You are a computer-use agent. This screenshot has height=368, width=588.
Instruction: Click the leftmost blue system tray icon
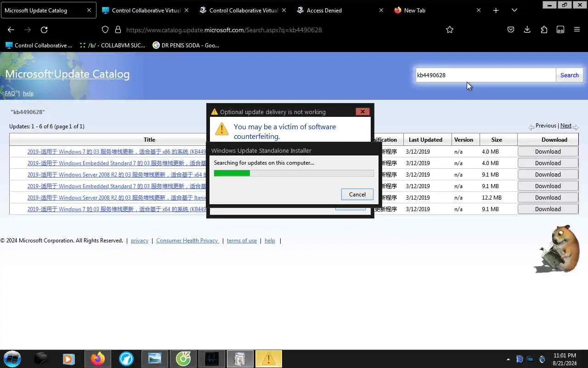[520, 359]
